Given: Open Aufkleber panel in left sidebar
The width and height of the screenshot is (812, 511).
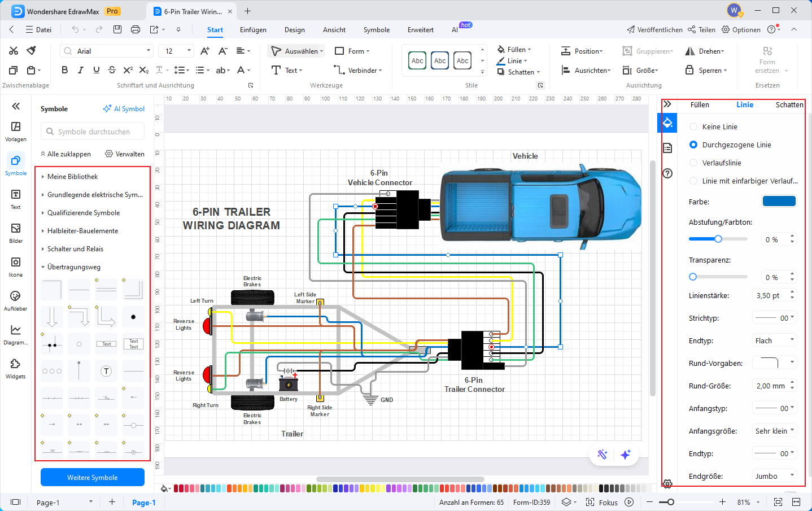Looking at the screenshot, I should (16, 300).
